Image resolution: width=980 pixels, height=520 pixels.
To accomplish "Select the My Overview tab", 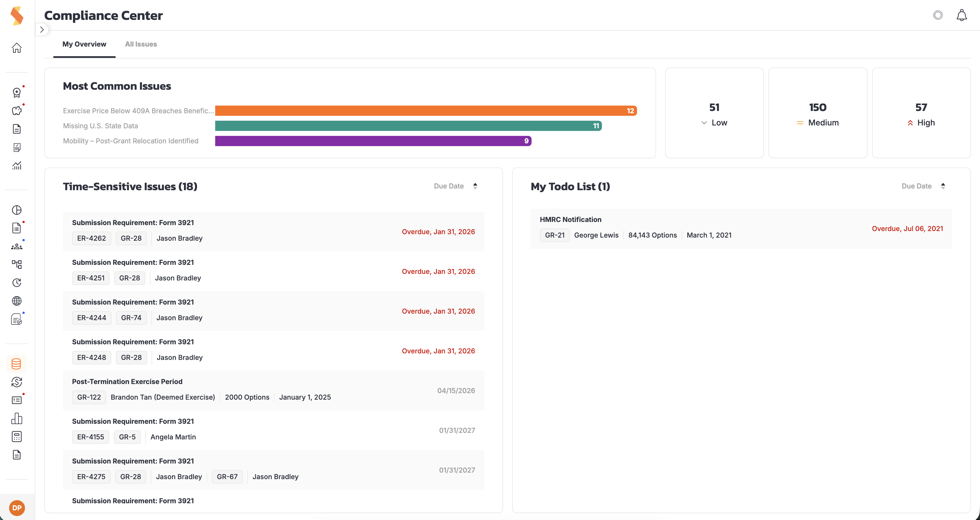I will 84,44.
